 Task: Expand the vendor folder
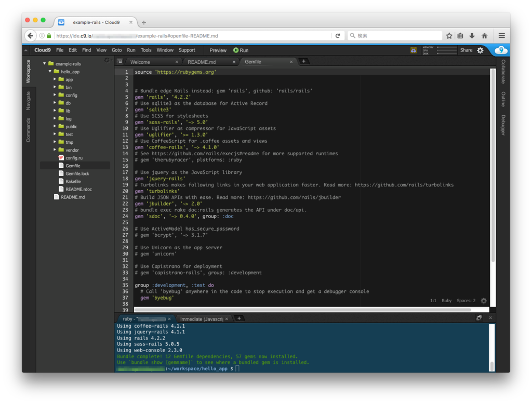55,150
